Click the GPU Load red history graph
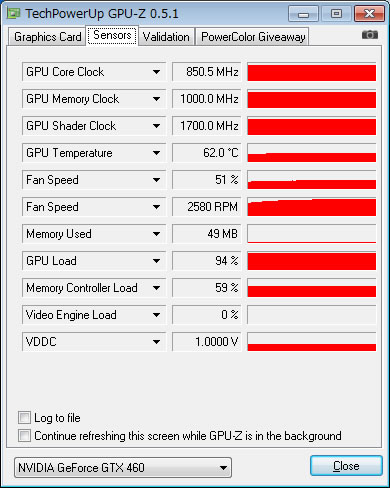390x488 pixels. pyautogui.click(x=312, y=261)
